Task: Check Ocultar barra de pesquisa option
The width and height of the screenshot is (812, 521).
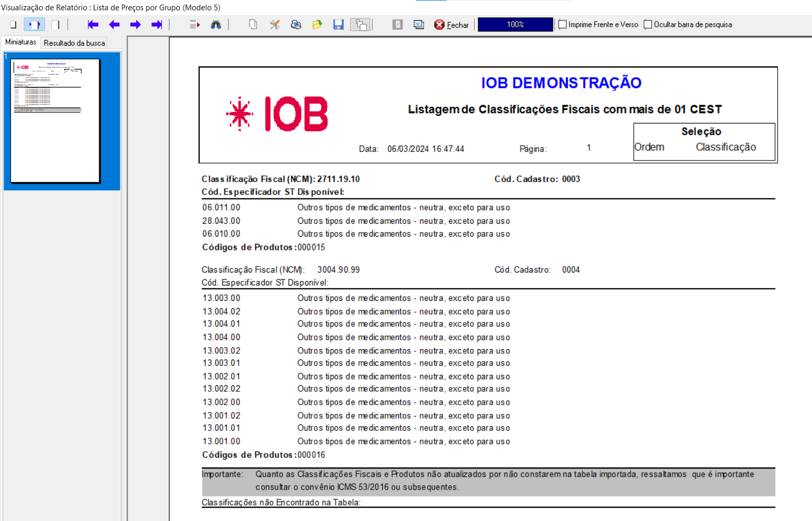Action: point(648,25)
